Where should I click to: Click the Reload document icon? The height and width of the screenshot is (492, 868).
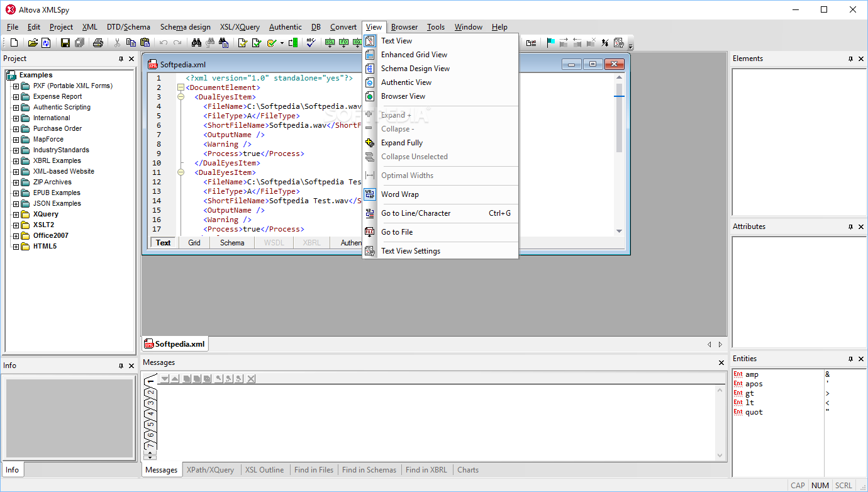(x=46, y=43)
